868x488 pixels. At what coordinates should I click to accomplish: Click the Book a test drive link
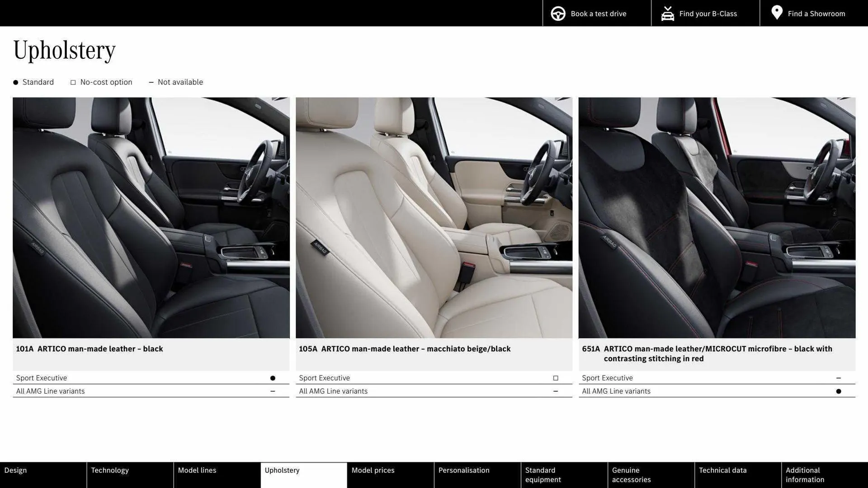(599, 13)
